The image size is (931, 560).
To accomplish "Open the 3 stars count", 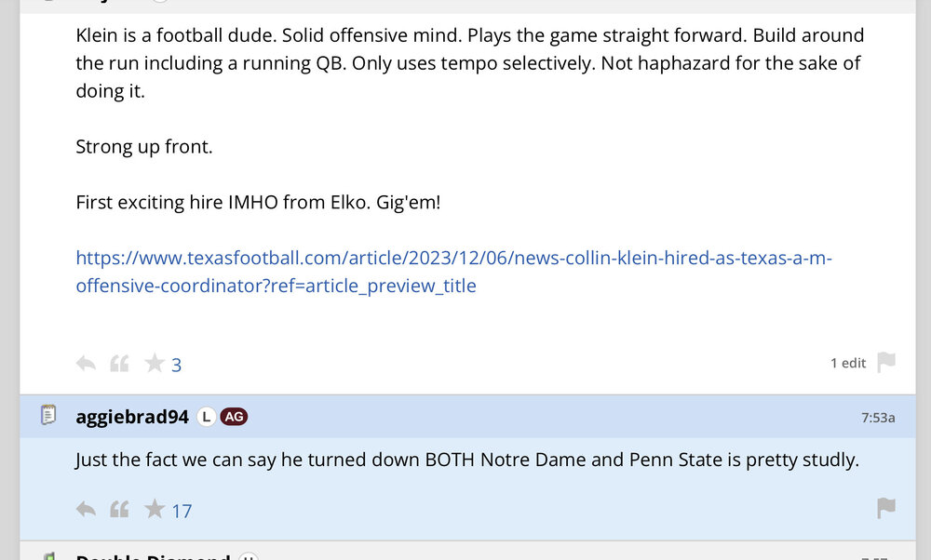I will click(x=176, y=366).
